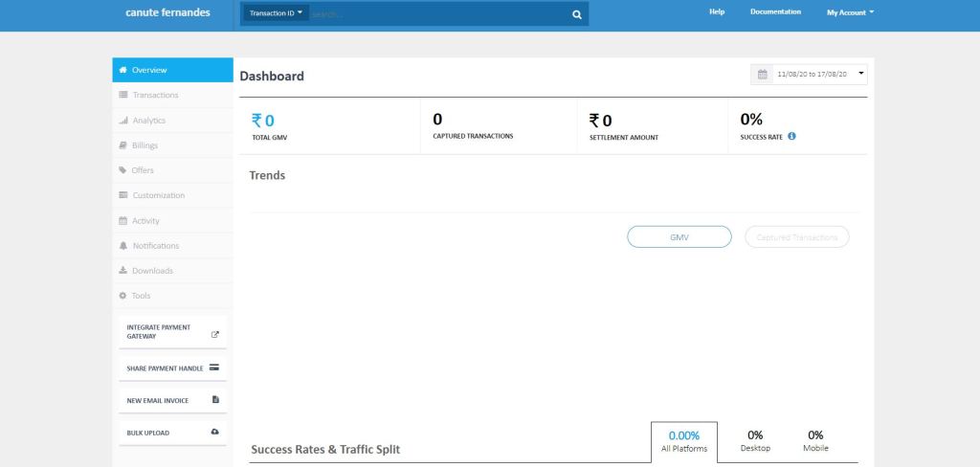Open the Help link

pyautogui.click(x=717, y=11)
